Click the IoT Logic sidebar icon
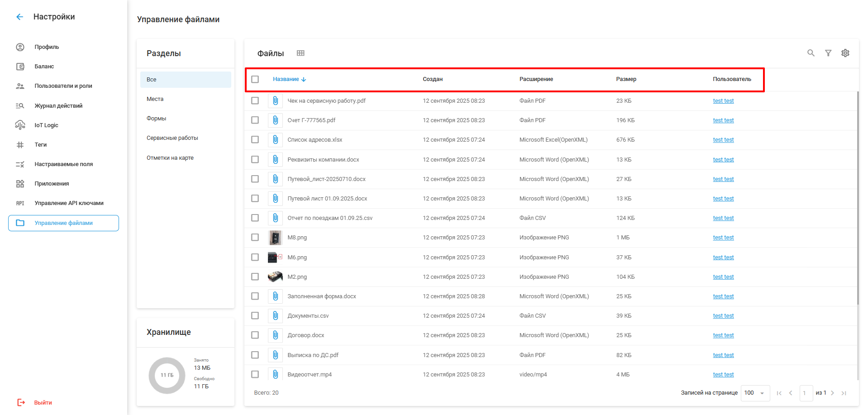The width and height of the screenshot is (868, 415). click(x=20, y=125)
